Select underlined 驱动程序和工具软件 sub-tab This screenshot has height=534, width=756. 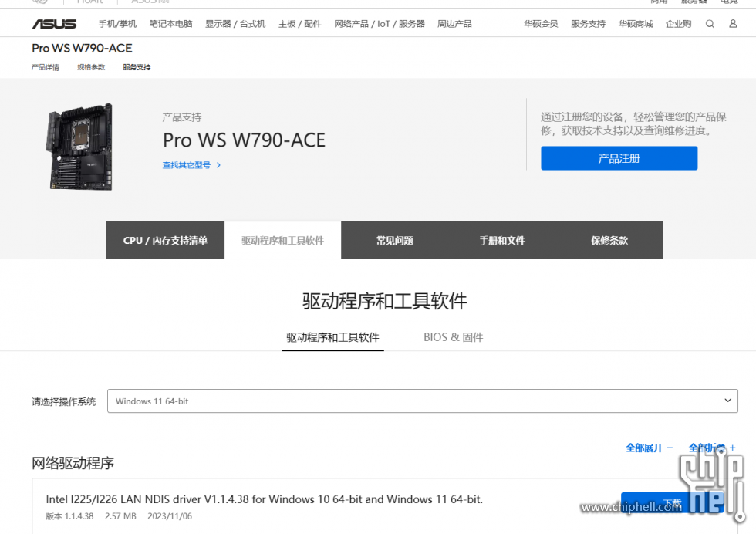[332, 337]
